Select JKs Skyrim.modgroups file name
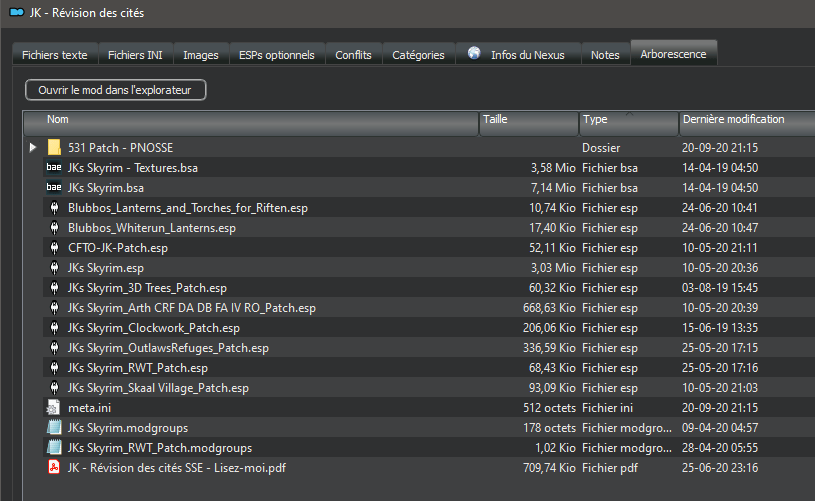The height and width of the screenshot is (501, 815). point(128,428)
